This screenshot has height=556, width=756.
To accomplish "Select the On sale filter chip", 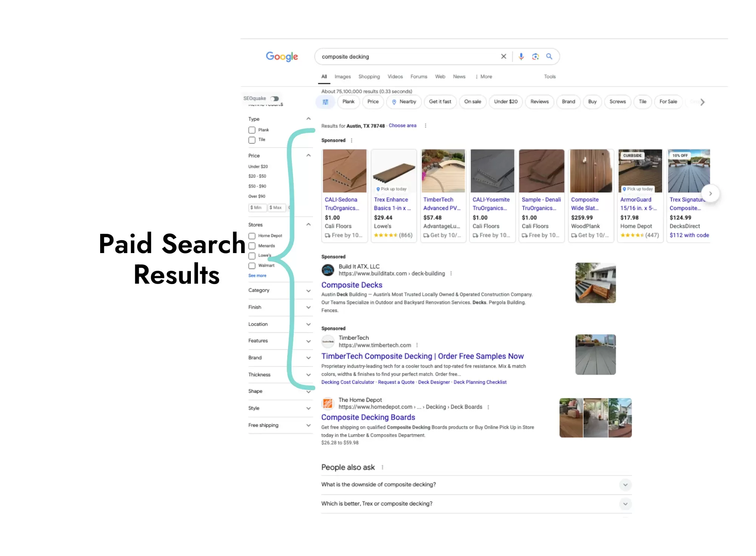I will pos(472,102).
